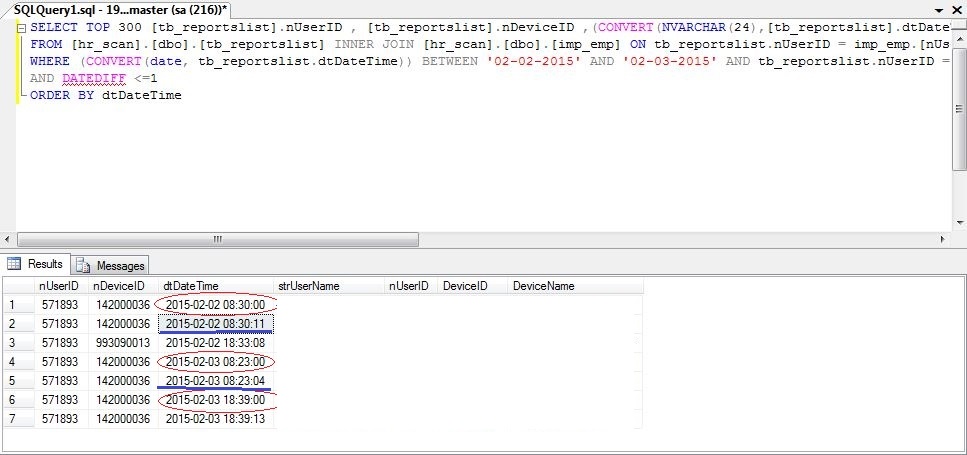967x455 pixels.
Task: Select result row 2 header
Action: point(19,324)
